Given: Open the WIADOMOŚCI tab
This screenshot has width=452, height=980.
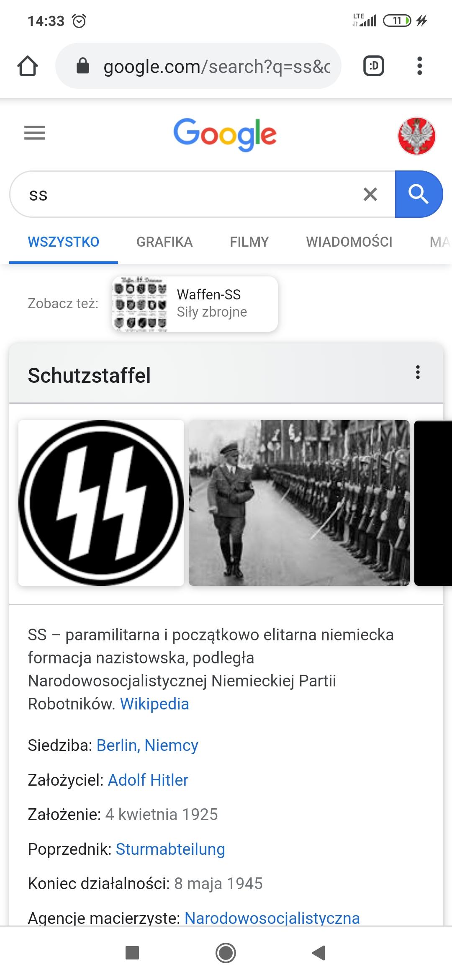Looking at the screenshot, I should pos(349,242).
